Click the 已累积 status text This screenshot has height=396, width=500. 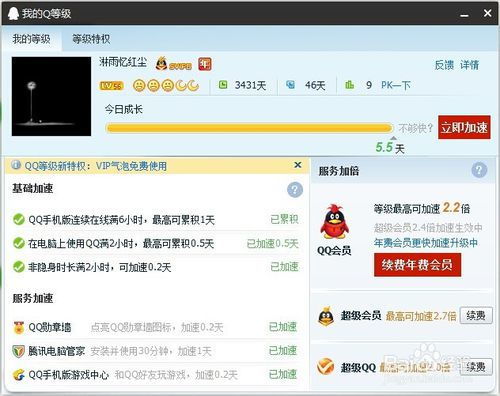click(x=284, y=219)
